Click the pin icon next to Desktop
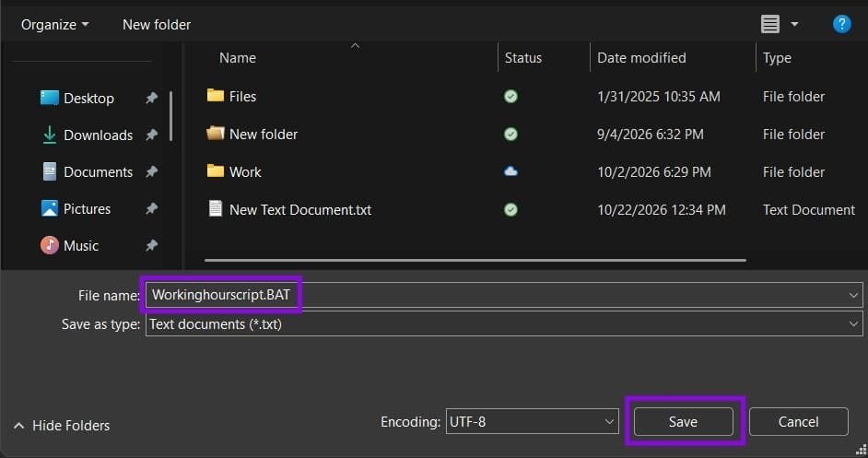The width and height of the screenshot is (868, 458). [x=151, y=98]
